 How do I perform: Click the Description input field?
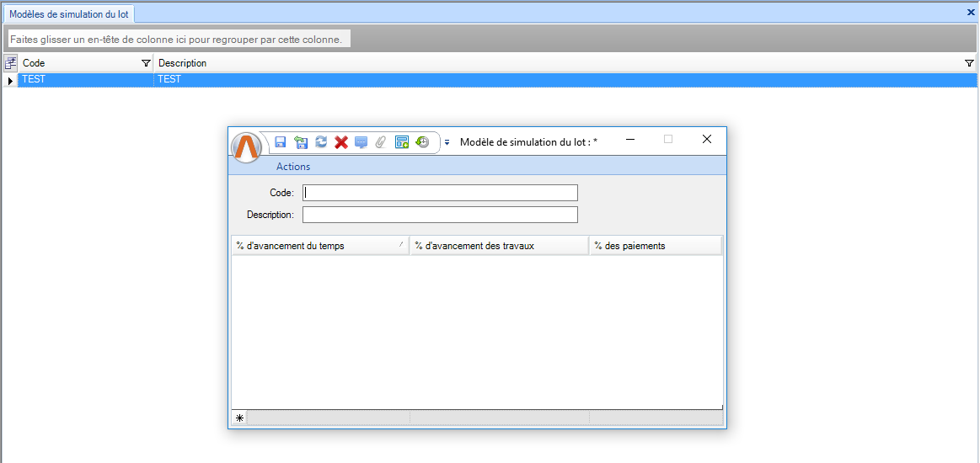440,215
